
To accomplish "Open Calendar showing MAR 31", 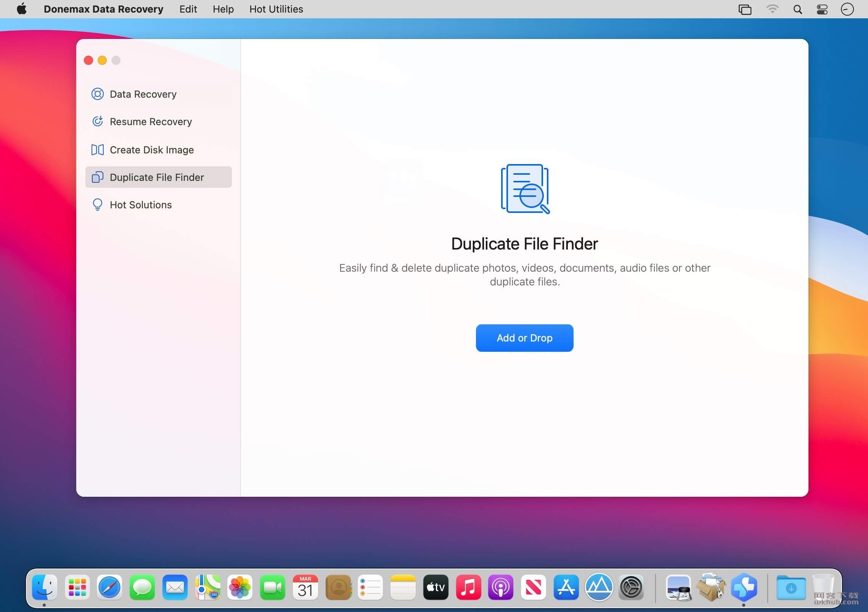I will click(x=305, y=587).
